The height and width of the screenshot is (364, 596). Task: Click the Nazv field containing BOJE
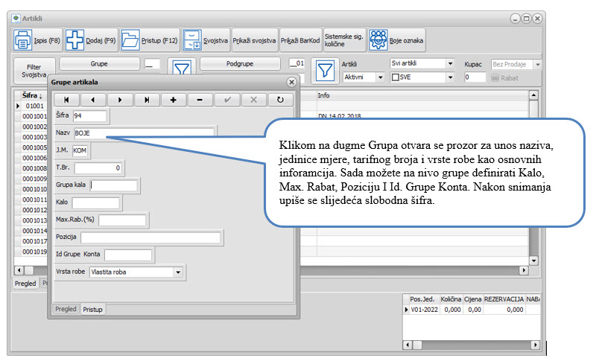click(144, 133)
